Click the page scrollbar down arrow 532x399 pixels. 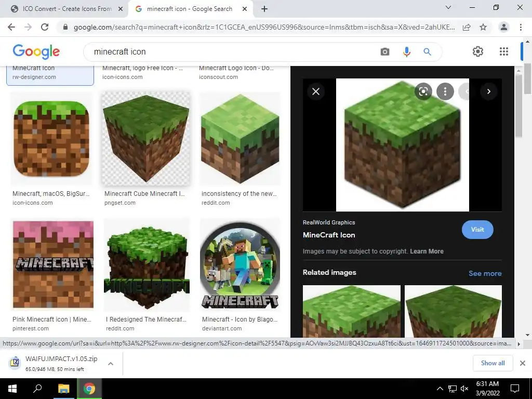coord(528,335)
